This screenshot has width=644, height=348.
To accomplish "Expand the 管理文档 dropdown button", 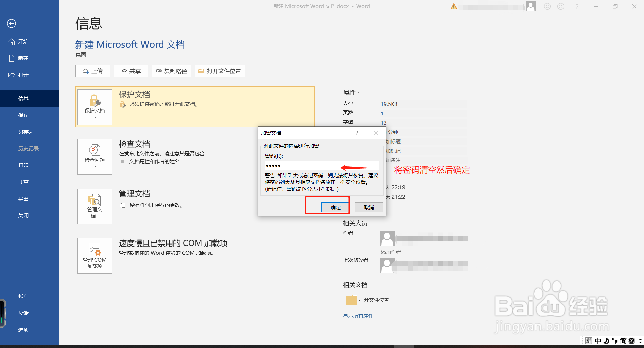I will pos(95,206).
